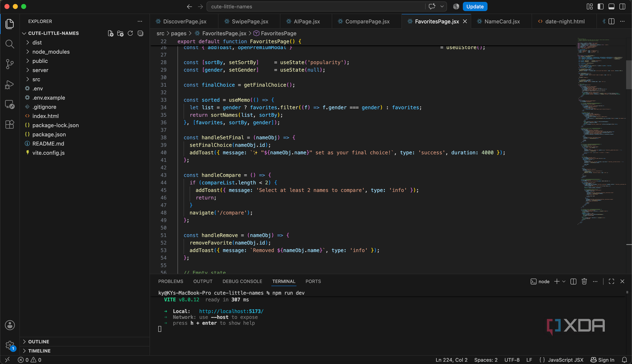This screenshot has width=632, height=364.
Task: Click the cute-little-names command center search
Action: point(316,6)
